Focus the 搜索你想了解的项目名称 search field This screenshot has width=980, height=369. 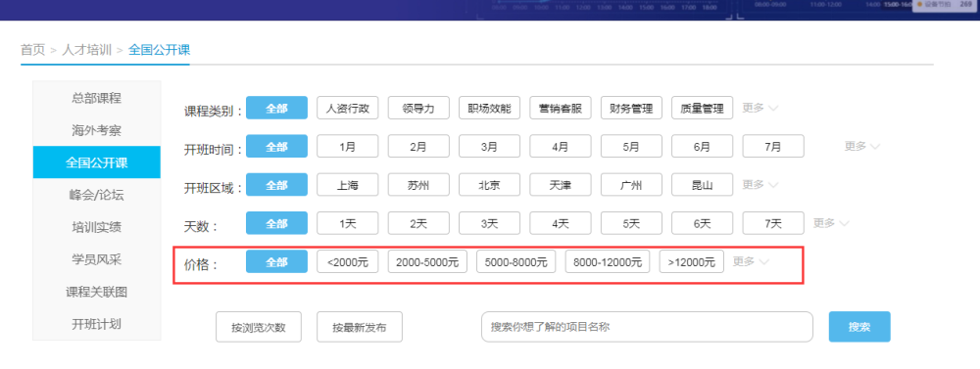647,327
